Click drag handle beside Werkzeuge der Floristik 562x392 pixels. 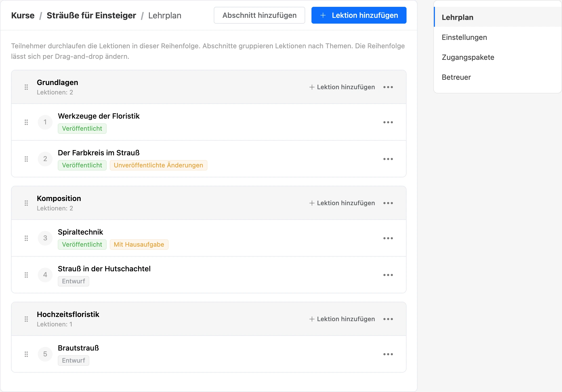coord(26,122)
